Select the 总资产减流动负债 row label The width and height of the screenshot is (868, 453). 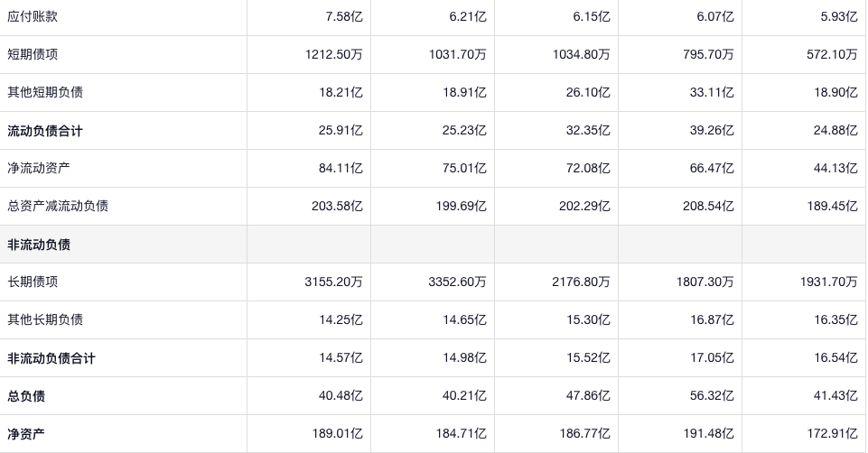pyautogui.click(x=58, y=206)
